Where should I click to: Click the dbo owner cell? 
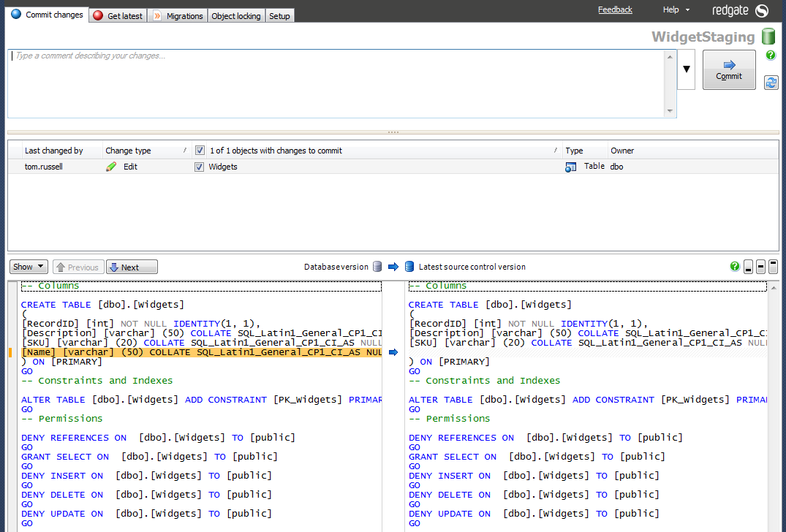click(616, 167)
